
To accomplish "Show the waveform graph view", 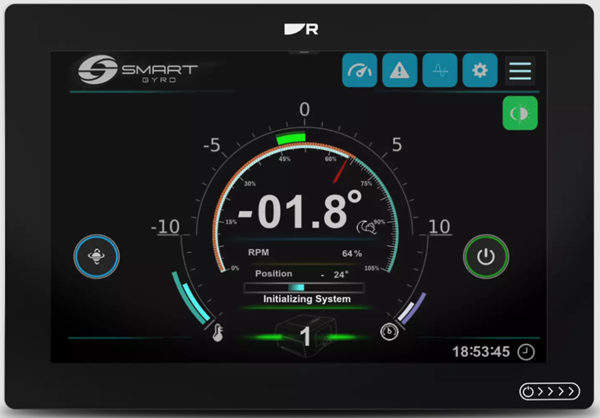I will tap(440, 71).
